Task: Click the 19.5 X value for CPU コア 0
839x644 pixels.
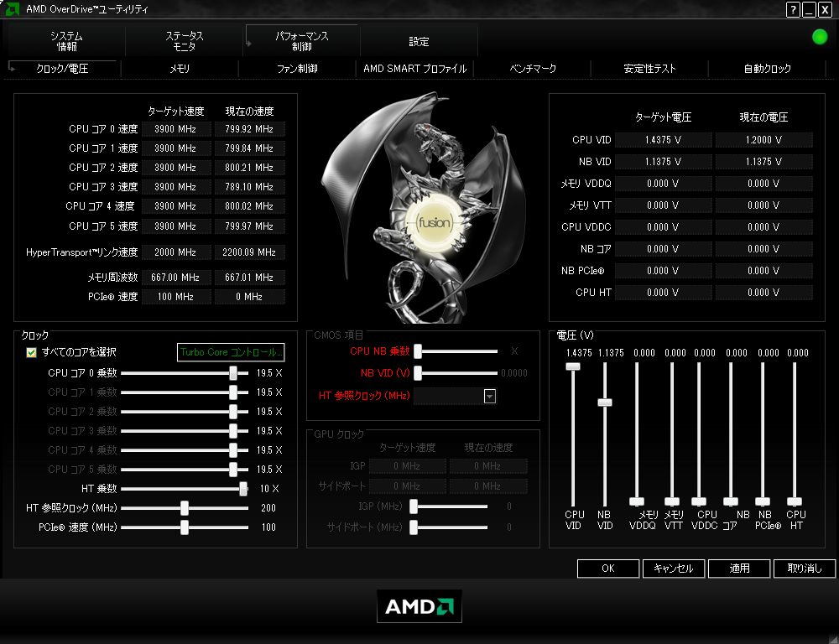Action: (x=269, y=373)
